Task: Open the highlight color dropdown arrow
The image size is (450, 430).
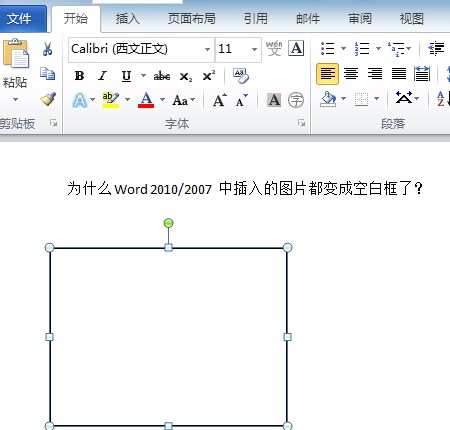Action: click(x=127, y=99)
